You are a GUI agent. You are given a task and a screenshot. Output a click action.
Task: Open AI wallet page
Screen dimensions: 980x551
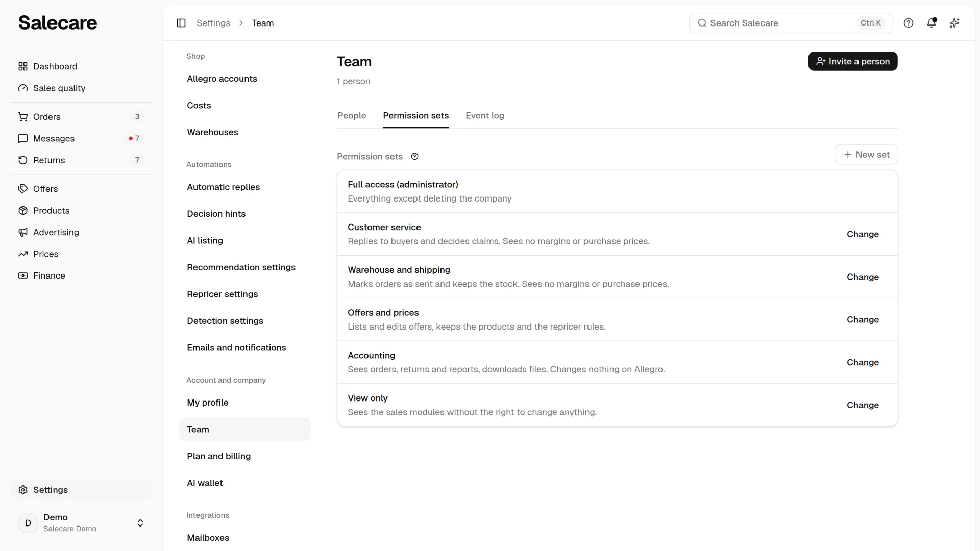click(245, 483)
